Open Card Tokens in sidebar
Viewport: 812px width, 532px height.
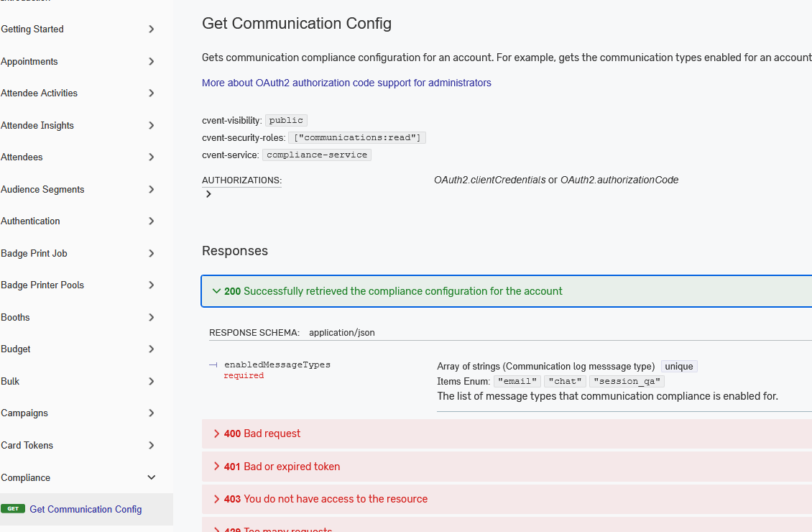click(x=27, y=445)
